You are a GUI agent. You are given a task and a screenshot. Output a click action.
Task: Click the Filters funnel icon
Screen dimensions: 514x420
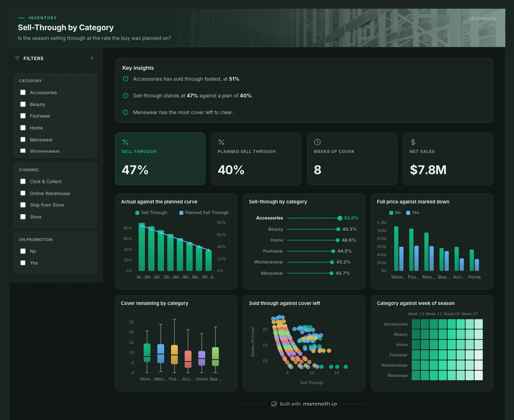coord(17,58)
